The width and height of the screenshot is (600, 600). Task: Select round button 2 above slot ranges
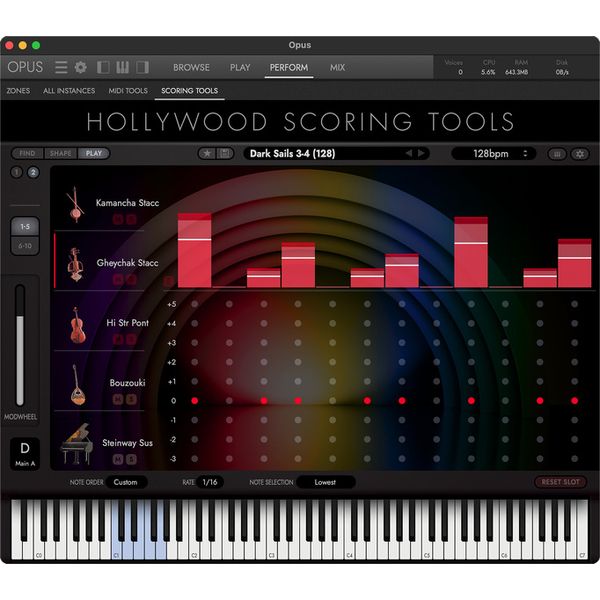33,172
